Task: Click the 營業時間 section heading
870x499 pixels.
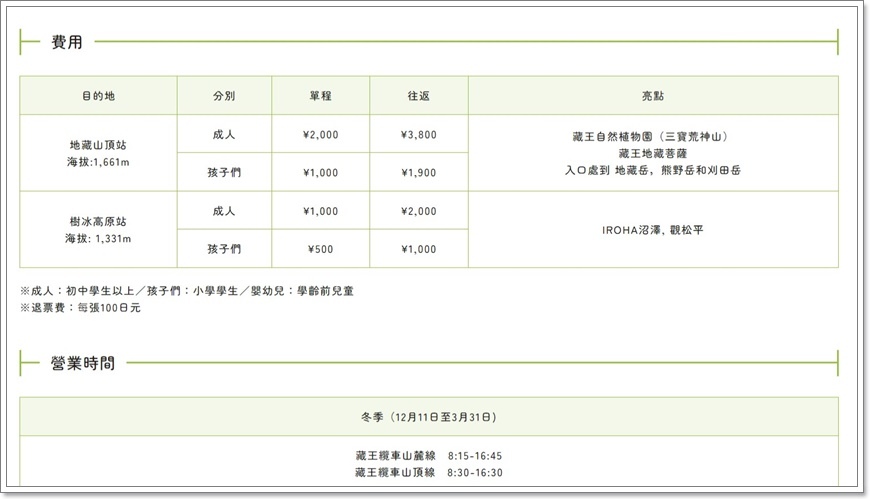Action: point(83,363)
